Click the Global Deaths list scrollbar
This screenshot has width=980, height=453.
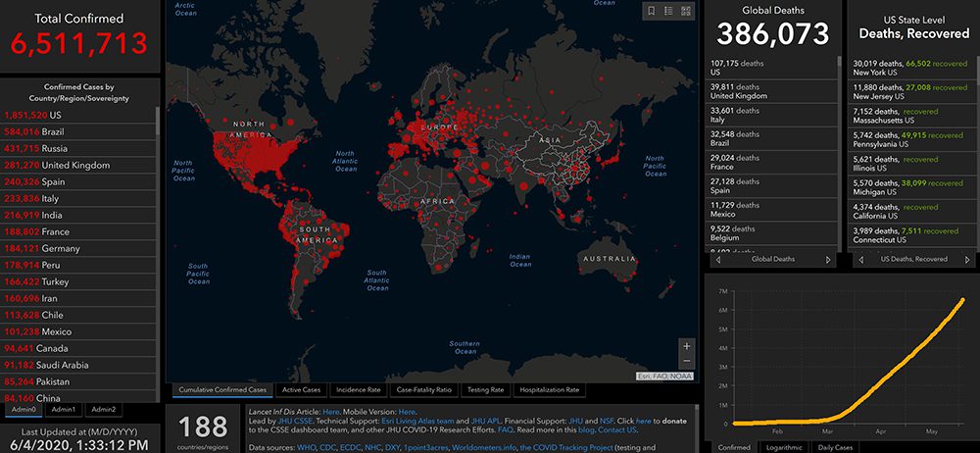[x=840, y=153]
